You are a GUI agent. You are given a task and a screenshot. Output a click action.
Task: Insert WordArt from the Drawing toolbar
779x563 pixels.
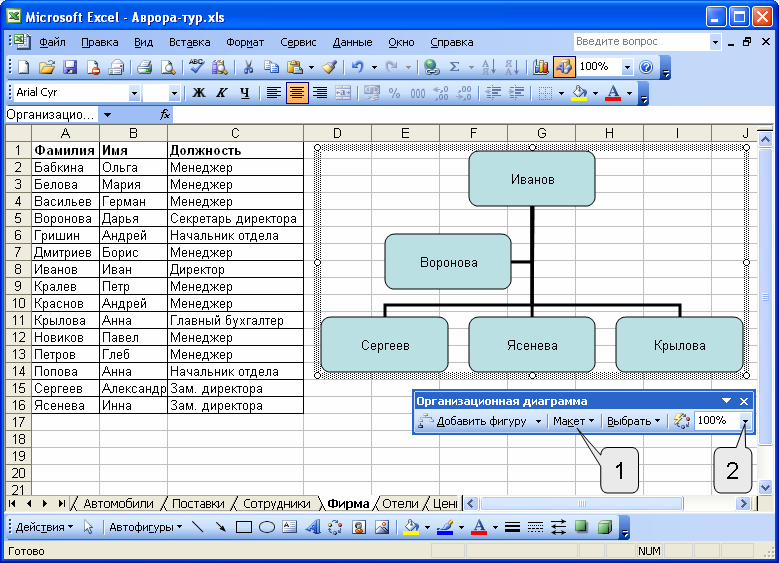pos(313,527)
